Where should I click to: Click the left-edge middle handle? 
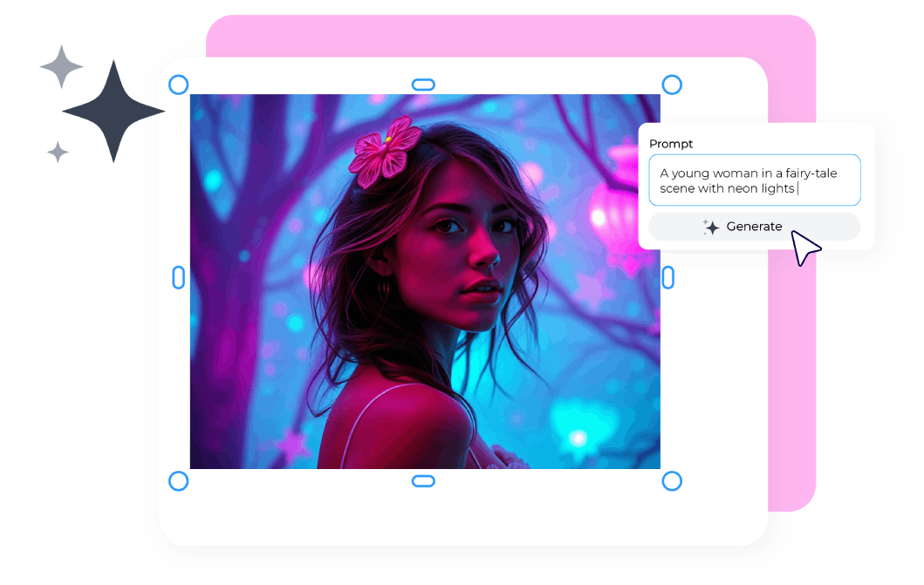[179, 279]
